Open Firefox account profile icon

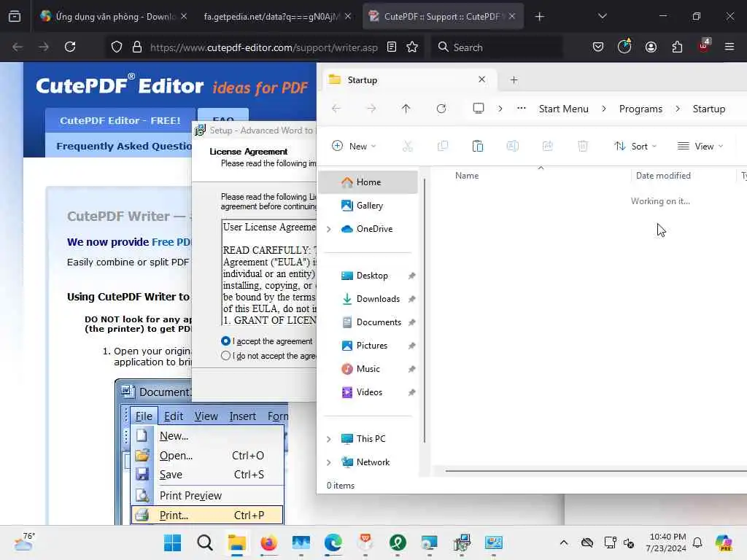point(651,47)
